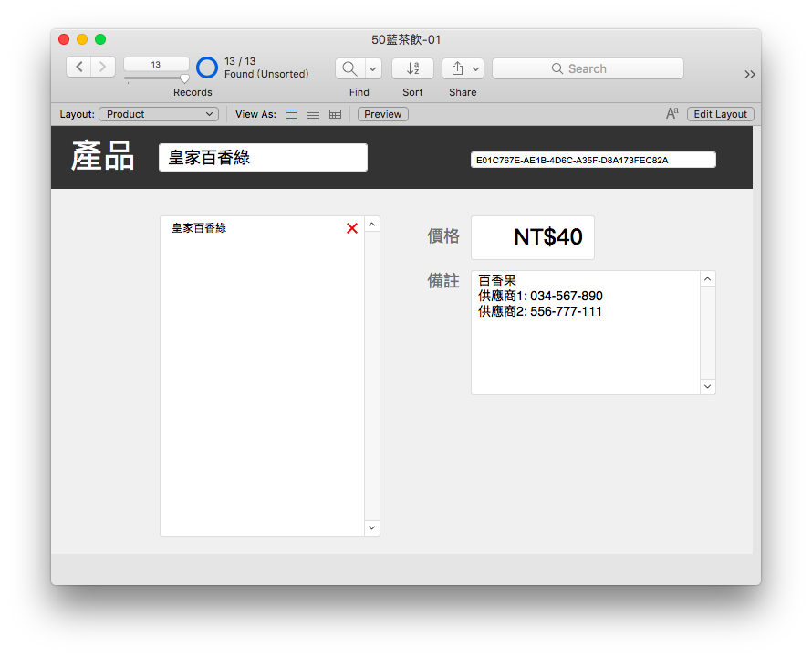Click the found set pie circle icon
The height and width of the screenshot is (658, 812).
(x=207, y=68)
